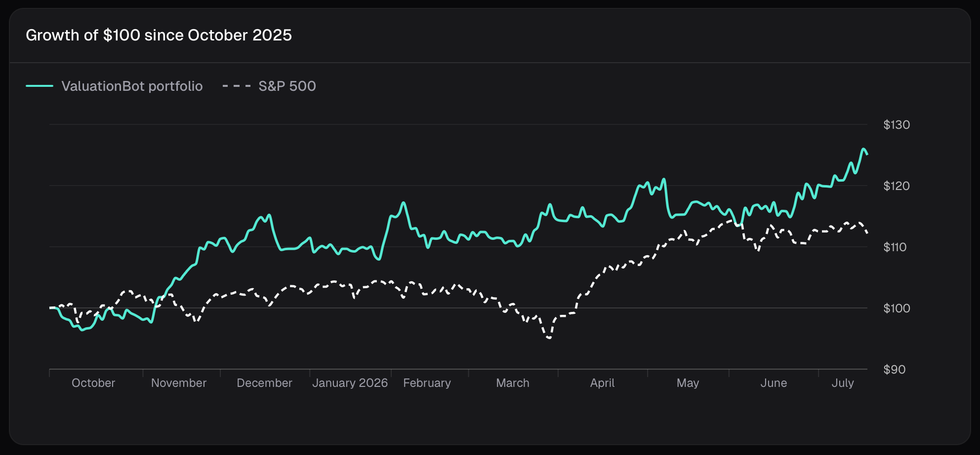Click the January 2026 x-axis label
The width and height of the screenshot is (980, 455).
(350, 383)
